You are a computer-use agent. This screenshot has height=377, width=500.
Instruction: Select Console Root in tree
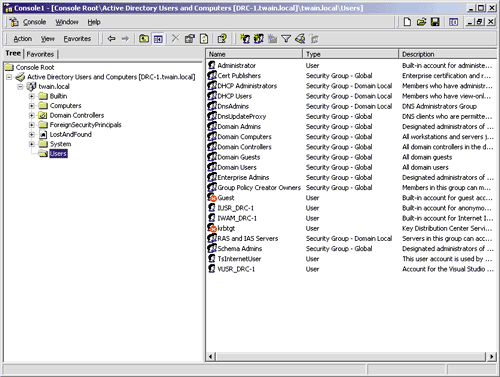coord(35,67)
